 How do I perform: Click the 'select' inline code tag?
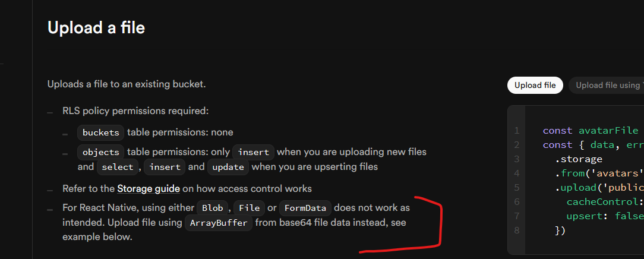[118, 168]
